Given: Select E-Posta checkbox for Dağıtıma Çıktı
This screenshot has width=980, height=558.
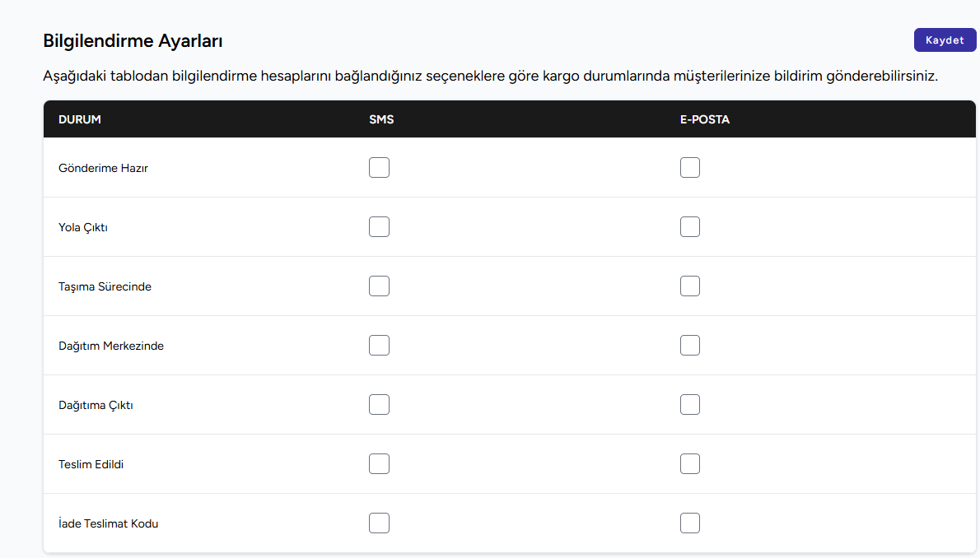Looking at the screenshot, I should 690,405.
